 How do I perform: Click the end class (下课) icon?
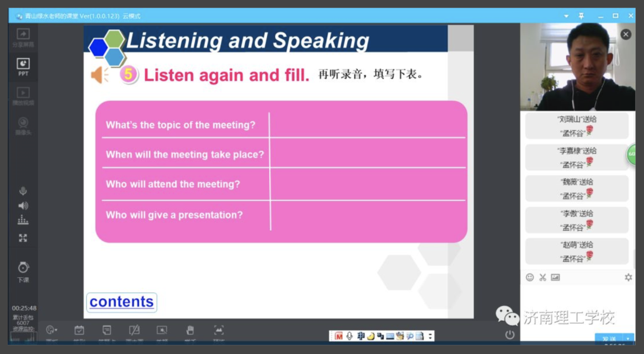[x=23, y=271]
